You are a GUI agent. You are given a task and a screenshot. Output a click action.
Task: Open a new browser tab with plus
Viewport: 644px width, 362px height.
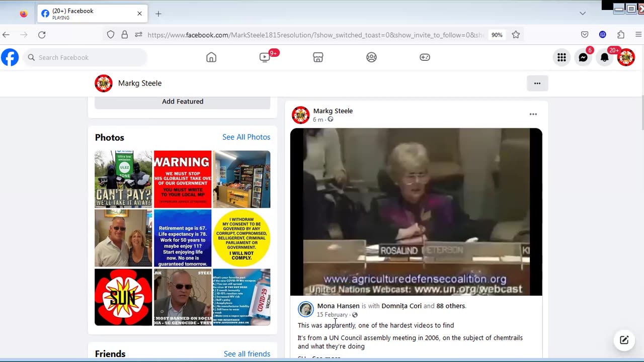(158, 14)
